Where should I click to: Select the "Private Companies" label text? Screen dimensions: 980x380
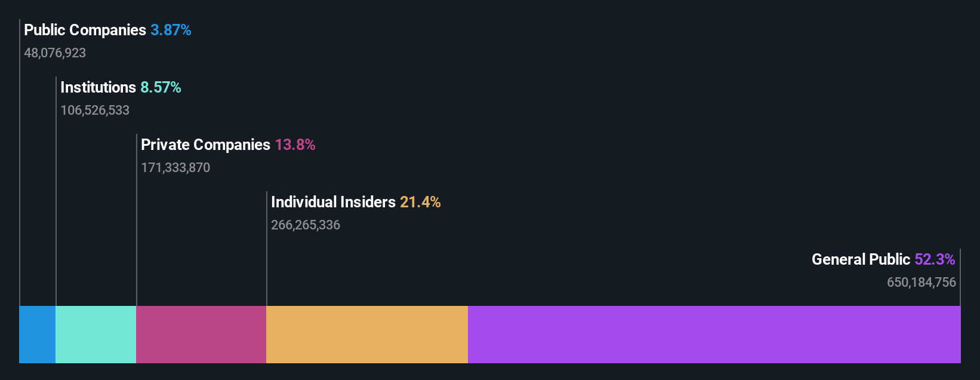click(205, 145)
